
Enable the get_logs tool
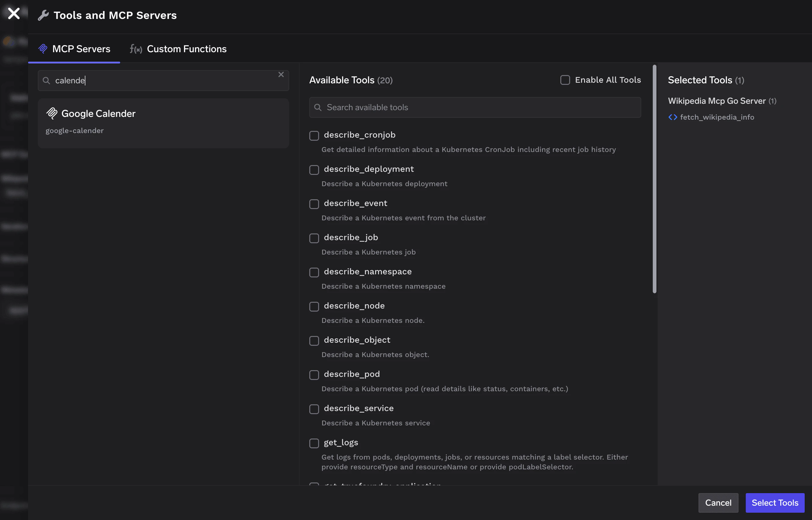[314, 443]
